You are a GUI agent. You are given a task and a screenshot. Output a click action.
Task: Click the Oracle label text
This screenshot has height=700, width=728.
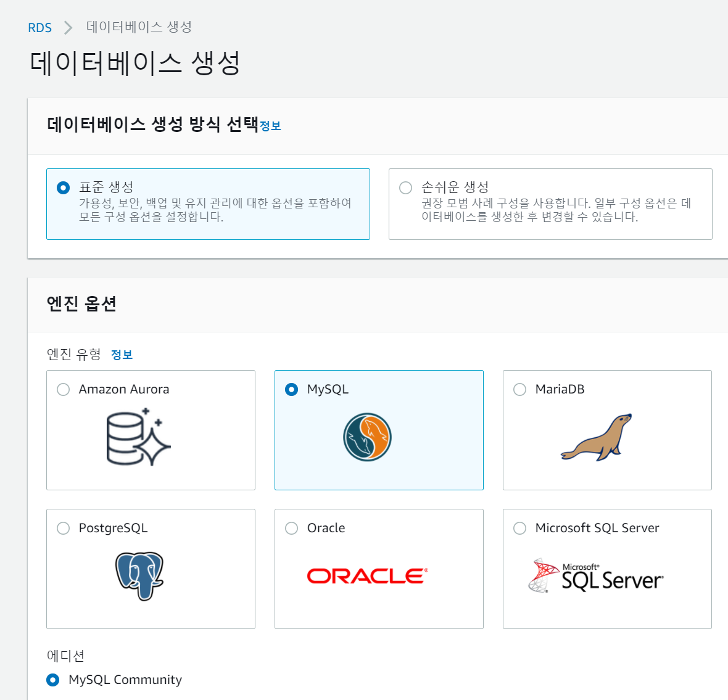(x=326, y=529)
